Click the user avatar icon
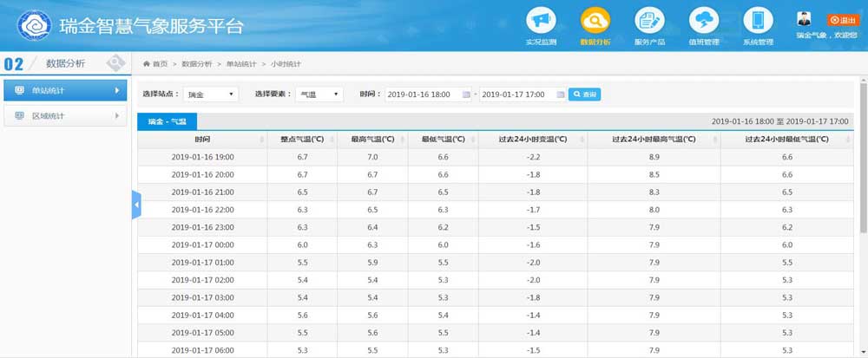Image resolution: width=868 pixels, height=358 pixels. [x=804, y=19]
